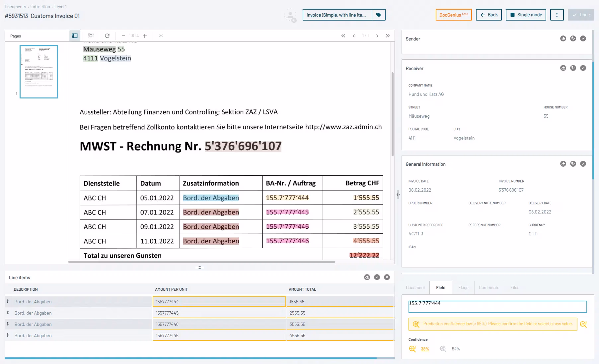Zoom in with the plus icon
This screenshot has height=364, width=599.
pos(145,36)
